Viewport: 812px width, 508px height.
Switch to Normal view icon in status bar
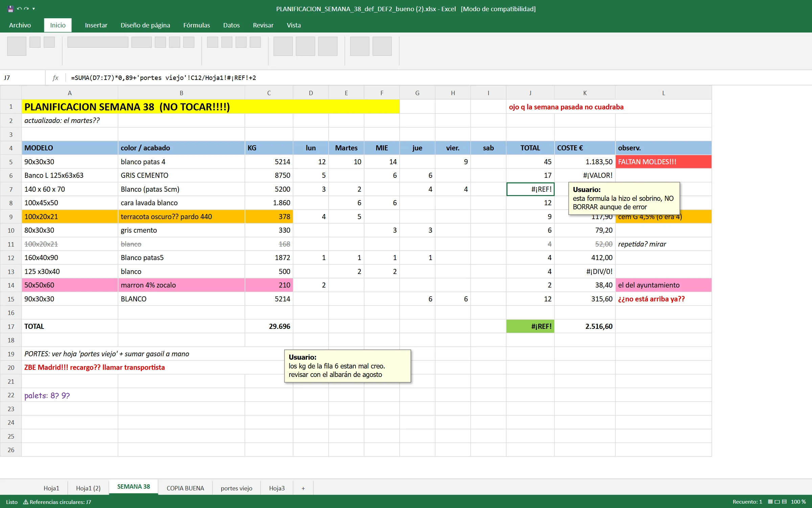pyautogui.click(x=770, y=502)
